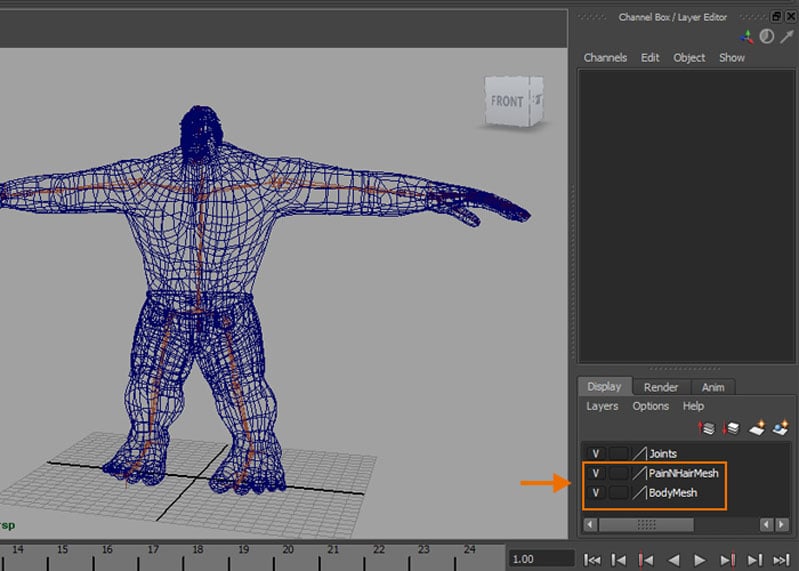The image size is (799, 571).
Task: Switch to the Render layer tab
Action: coord(661,387)
